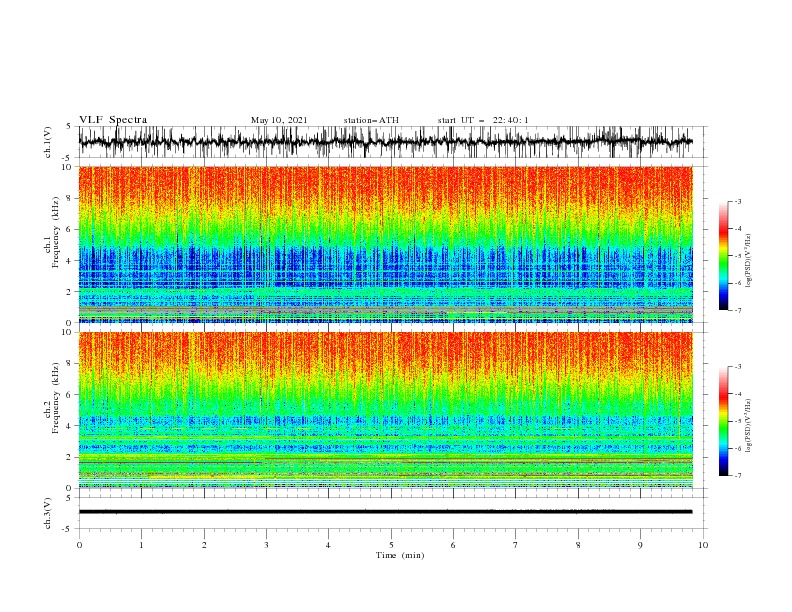Click the "Time (min)" axis title
The width and height of the screenshot is (792, 612).
[x=400, y=555]
